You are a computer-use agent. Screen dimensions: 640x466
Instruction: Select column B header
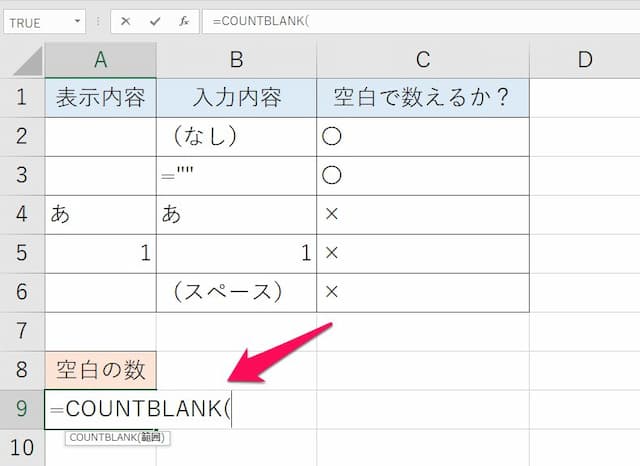tap(236, 60)
